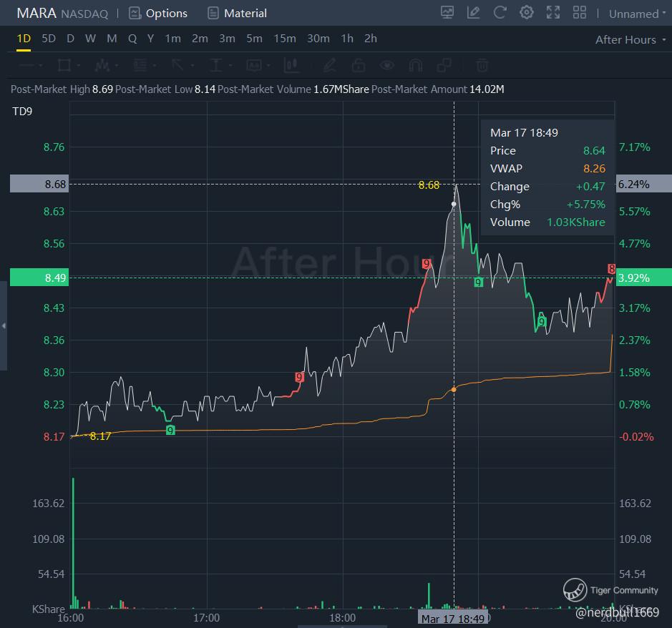Select the pencil freehand drawing tool
This screenshot has height=628, width=672.
(329, 66)
